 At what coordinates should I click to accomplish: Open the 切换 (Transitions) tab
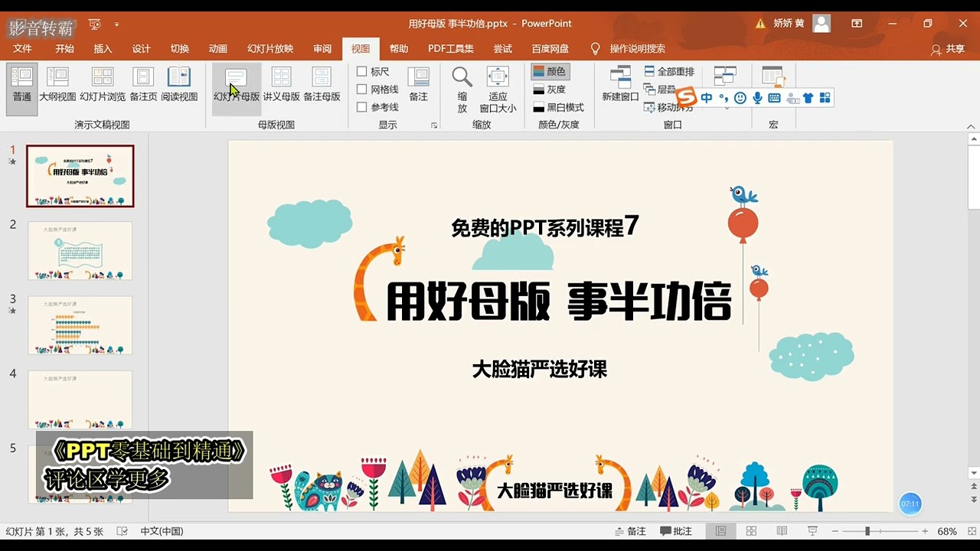[180, 48]
